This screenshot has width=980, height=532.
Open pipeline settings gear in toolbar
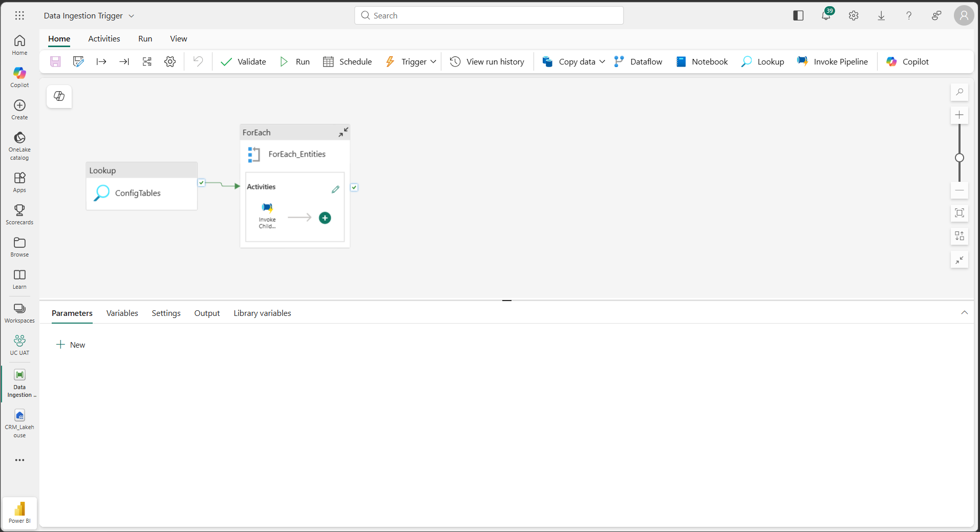point(170,61)
